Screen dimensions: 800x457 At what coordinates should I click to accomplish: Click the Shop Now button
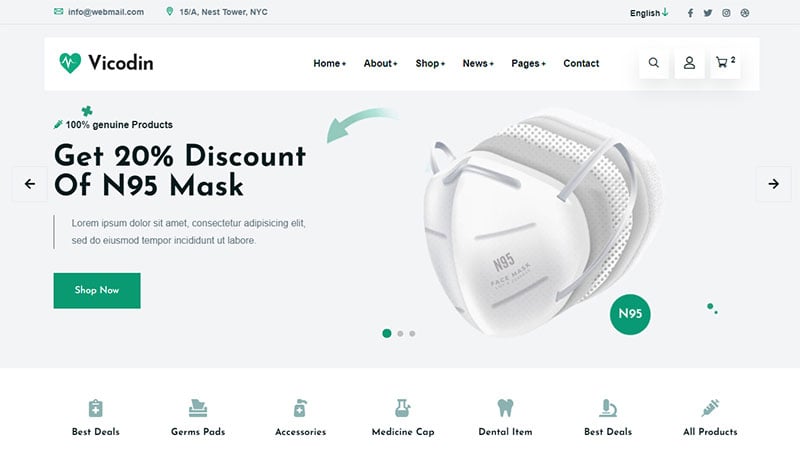pos(97,290)
